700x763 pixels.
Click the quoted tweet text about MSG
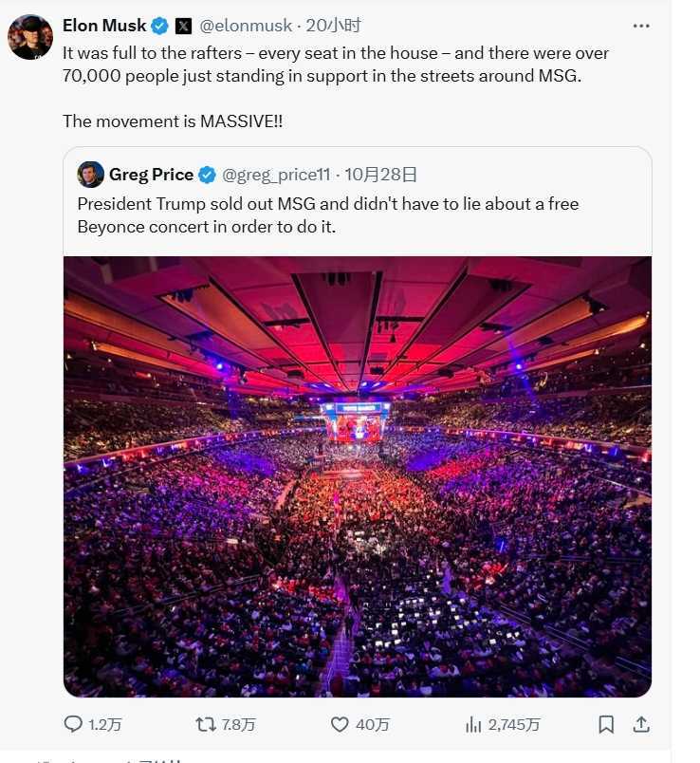click(327, 215)
